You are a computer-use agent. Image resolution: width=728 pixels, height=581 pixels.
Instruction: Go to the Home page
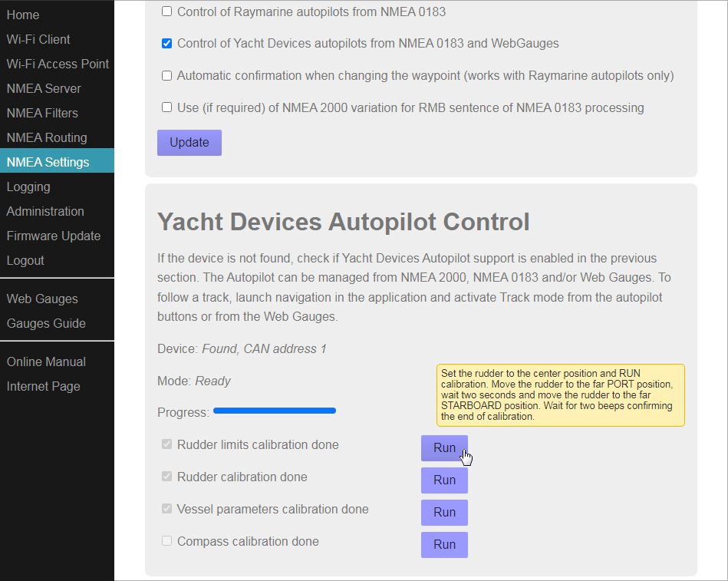23,15
